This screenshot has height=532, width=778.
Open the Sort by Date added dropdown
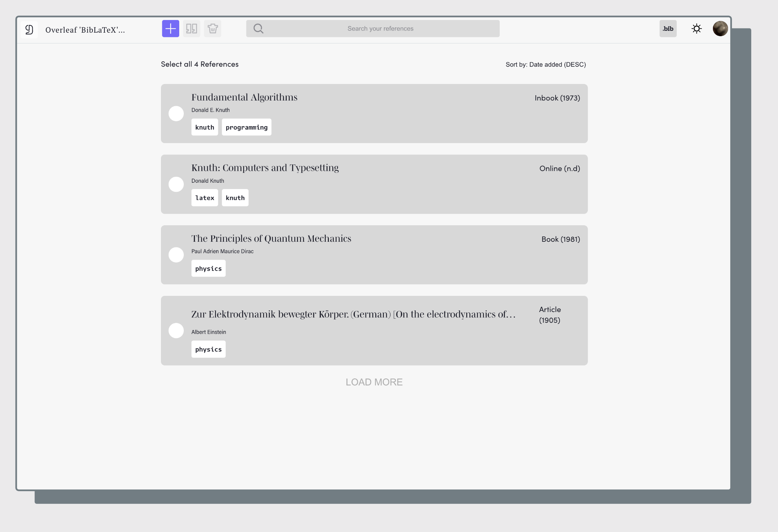point(545,64)
